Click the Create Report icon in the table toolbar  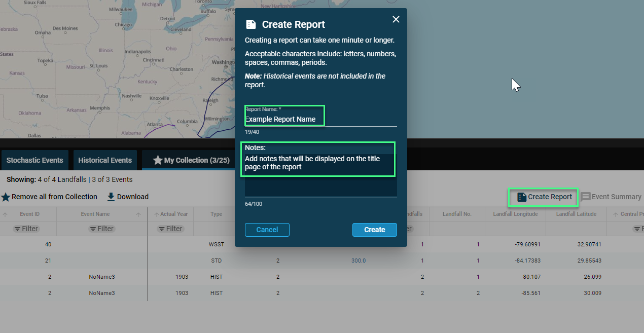click(x=522, y=197)
